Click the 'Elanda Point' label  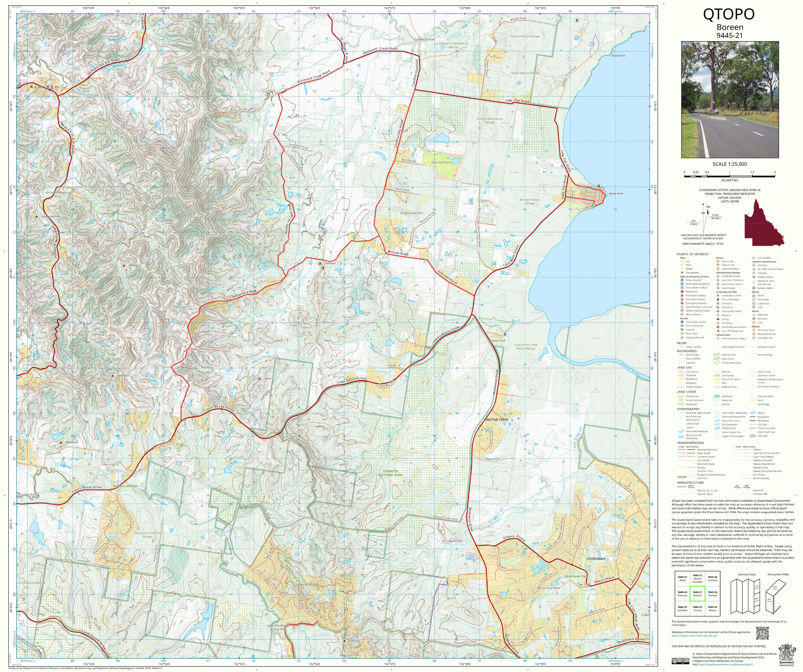tap(618, 55)
